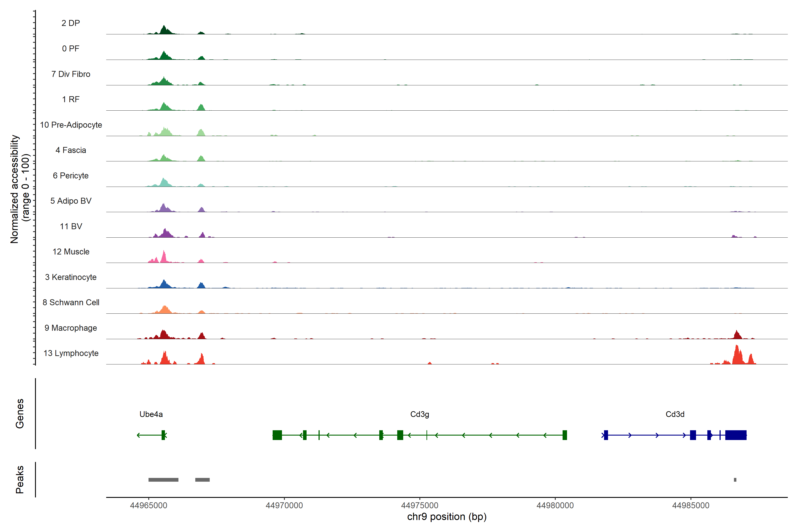Click the Macrophage peak near Cd3d
The image size is (798, 532).
(x=737, y=335)
